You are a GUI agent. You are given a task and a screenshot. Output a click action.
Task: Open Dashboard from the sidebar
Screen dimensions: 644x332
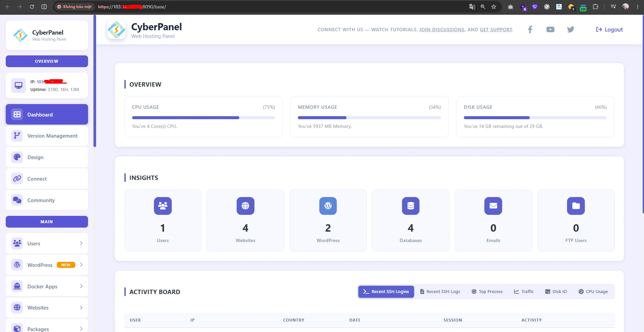coord(47,114)
